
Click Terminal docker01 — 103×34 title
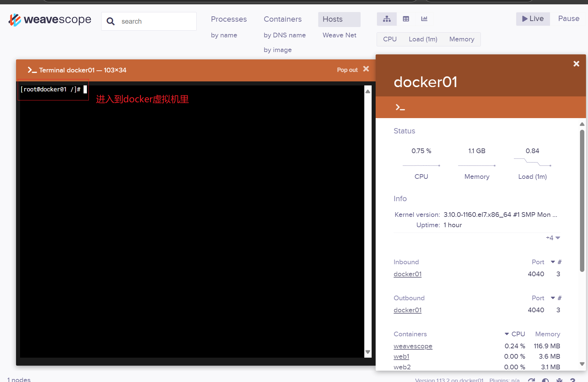(82, 70)
